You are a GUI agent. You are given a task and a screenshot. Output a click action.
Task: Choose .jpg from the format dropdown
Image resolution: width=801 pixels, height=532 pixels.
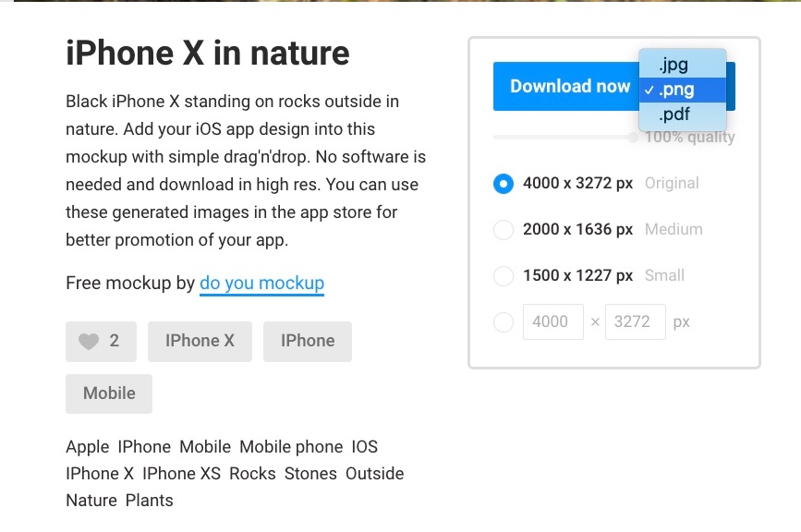pos(683,65)
